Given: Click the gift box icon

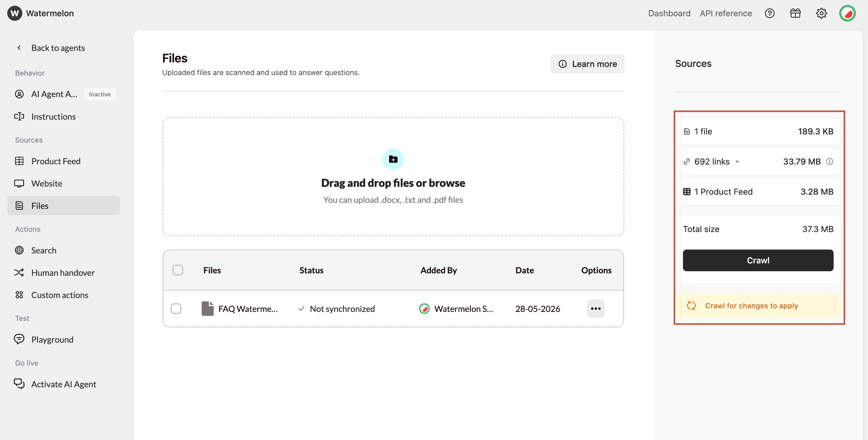Looking at the screenshot, I should pos(795,13).
